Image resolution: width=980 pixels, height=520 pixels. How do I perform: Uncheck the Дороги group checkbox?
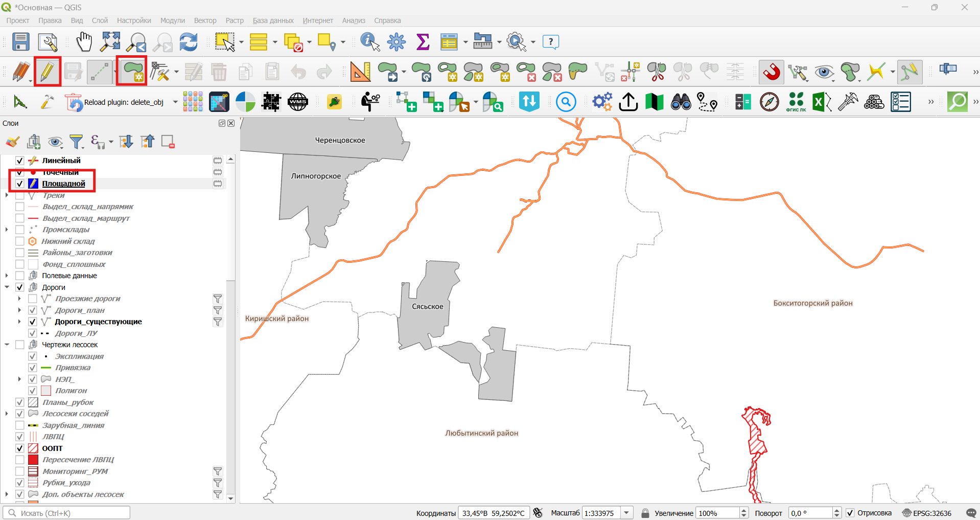tap(20, 287)
